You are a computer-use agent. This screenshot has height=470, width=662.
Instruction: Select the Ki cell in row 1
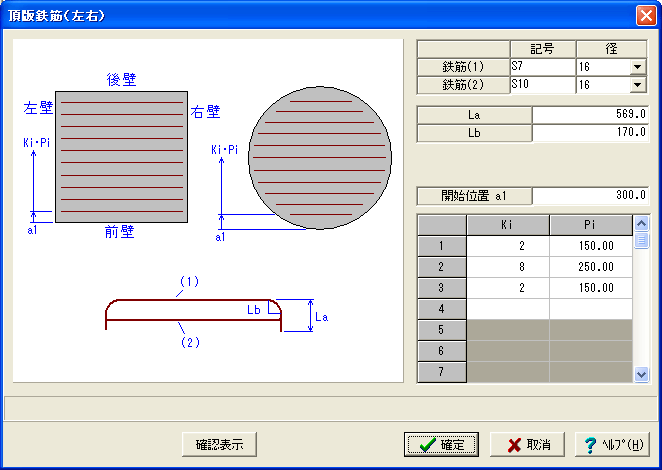508,246
